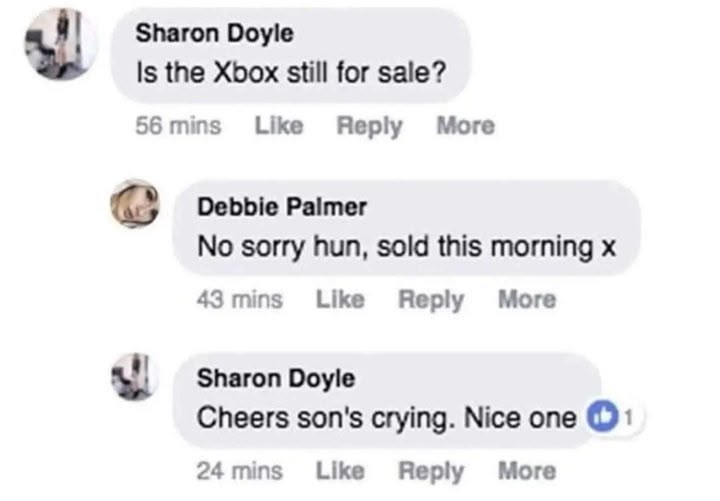View reaction count on Sharon's last comment
This screenshot has width=720, height=501.
tap(630, 417)
